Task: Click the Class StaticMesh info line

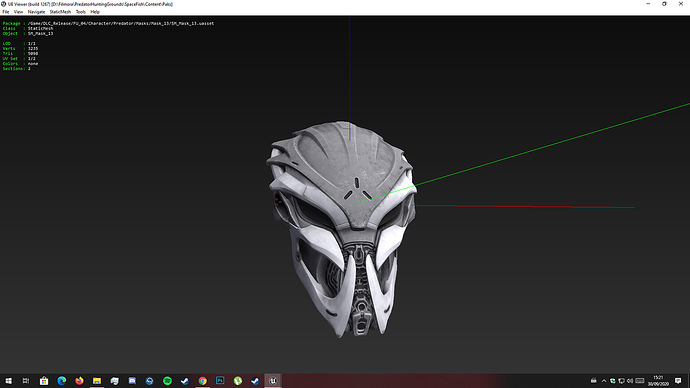Action: (28, 29)
